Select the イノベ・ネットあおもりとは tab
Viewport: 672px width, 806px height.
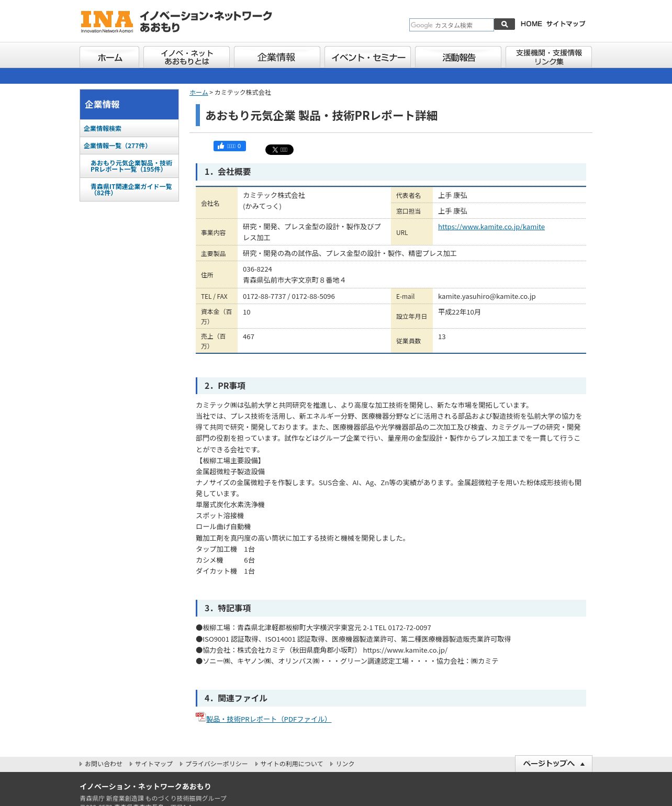[186, 57]
